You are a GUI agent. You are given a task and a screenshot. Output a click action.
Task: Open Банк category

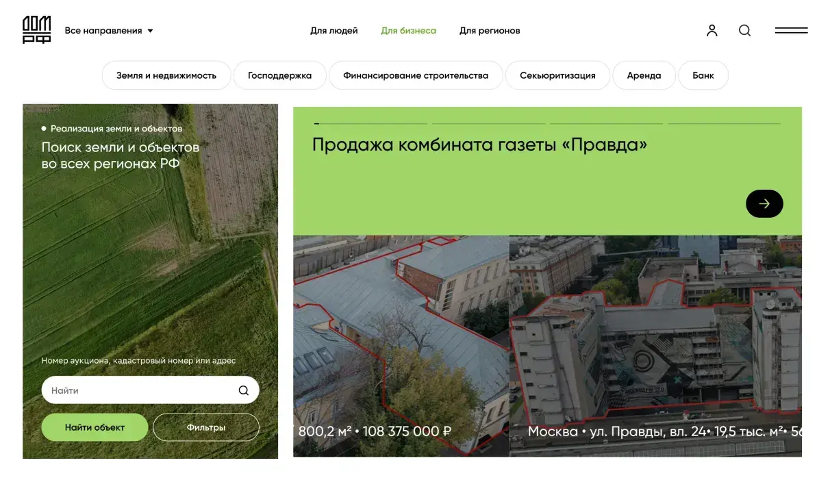(x=703, y=75)
